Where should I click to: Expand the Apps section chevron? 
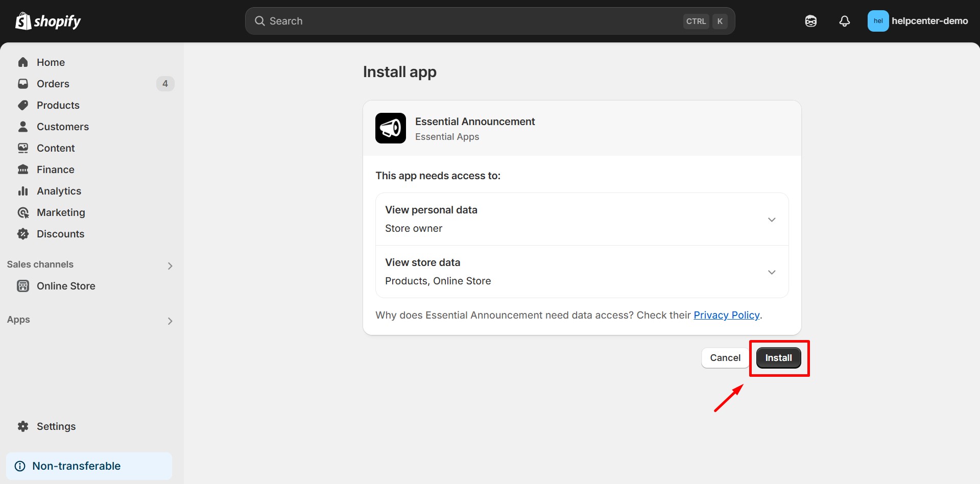pyautogui.click(x=170, y=321)
